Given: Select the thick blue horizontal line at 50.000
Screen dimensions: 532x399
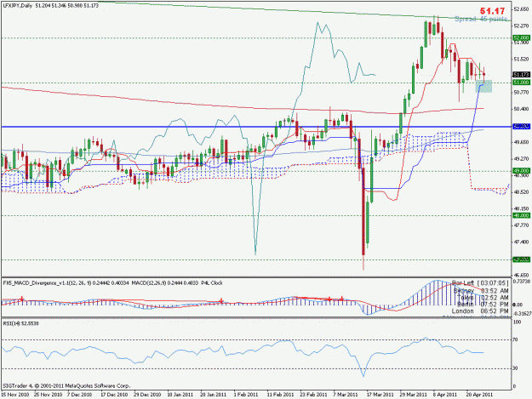Looking at the screenshot, I should [256, 127].
